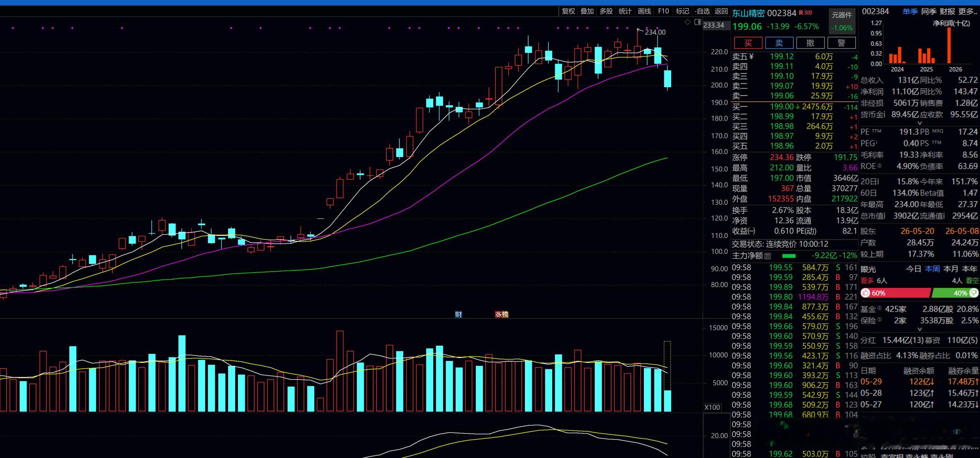Select the 画线 drawing tool
Viewport: 980px width, 458px height.
[x=644, y=11]
